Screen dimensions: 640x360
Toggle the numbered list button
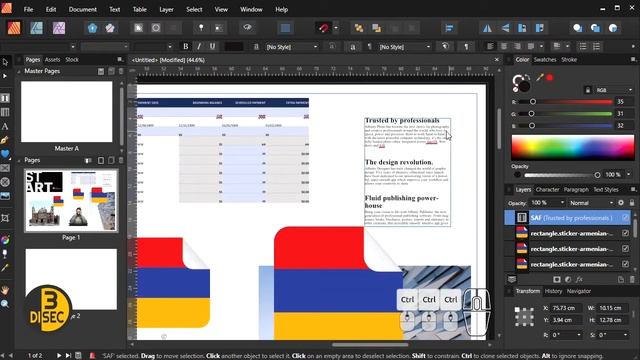(x=596, y=47)
